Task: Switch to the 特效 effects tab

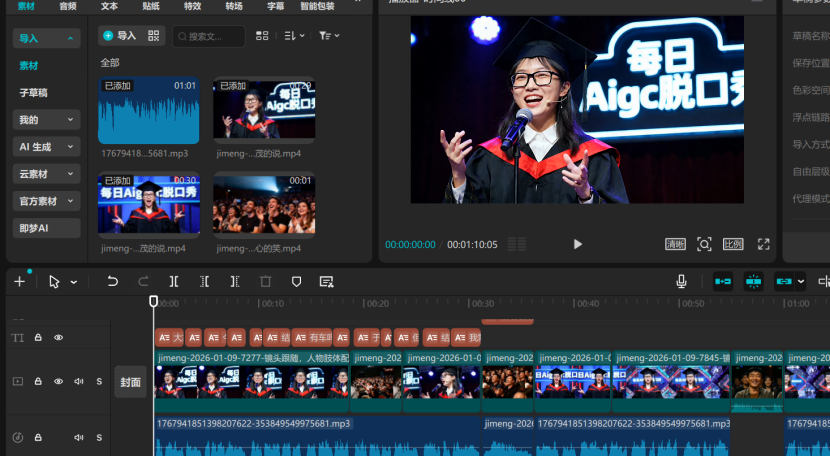Action: click(x=192, y=6)
